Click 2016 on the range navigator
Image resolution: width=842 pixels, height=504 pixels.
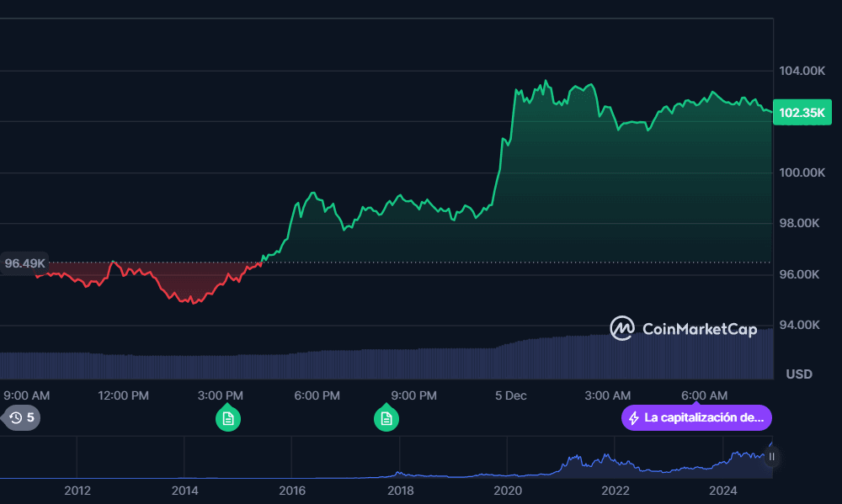click(x=292, y=491)
